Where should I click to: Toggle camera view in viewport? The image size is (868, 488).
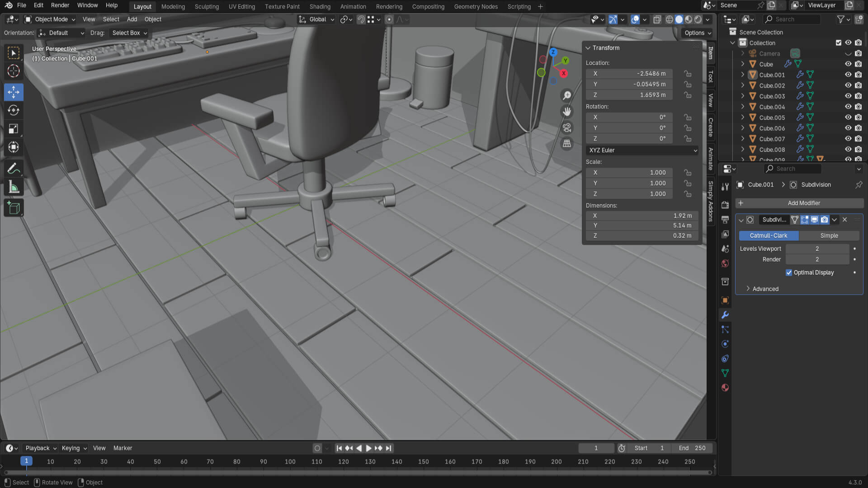tap(566, 128)
